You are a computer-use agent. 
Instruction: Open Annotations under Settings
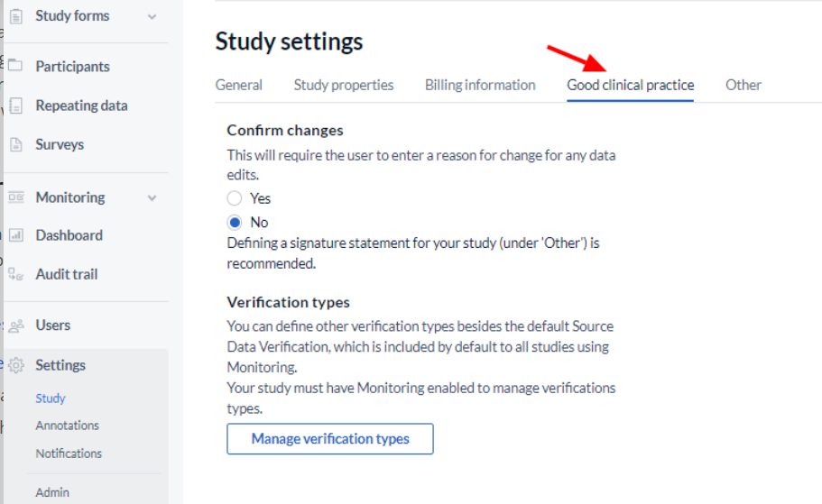67,426
